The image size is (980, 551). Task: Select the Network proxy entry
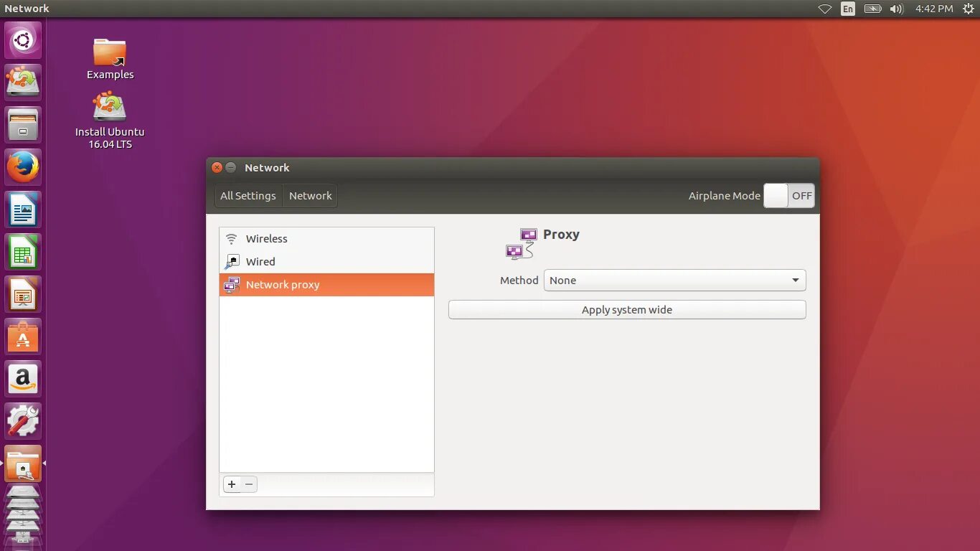[x=326, y=285]
